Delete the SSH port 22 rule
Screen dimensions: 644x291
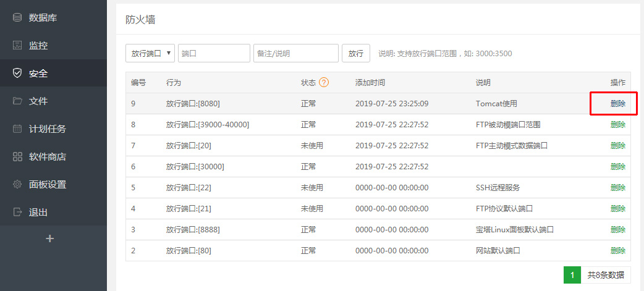pyautogui.click(x=617, y=188)
